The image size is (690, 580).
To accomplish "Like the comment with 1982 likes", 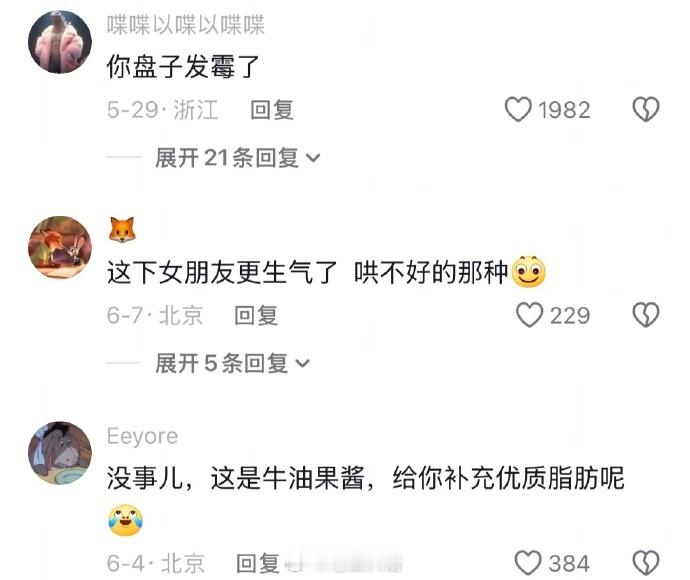I will click(518, 109).
